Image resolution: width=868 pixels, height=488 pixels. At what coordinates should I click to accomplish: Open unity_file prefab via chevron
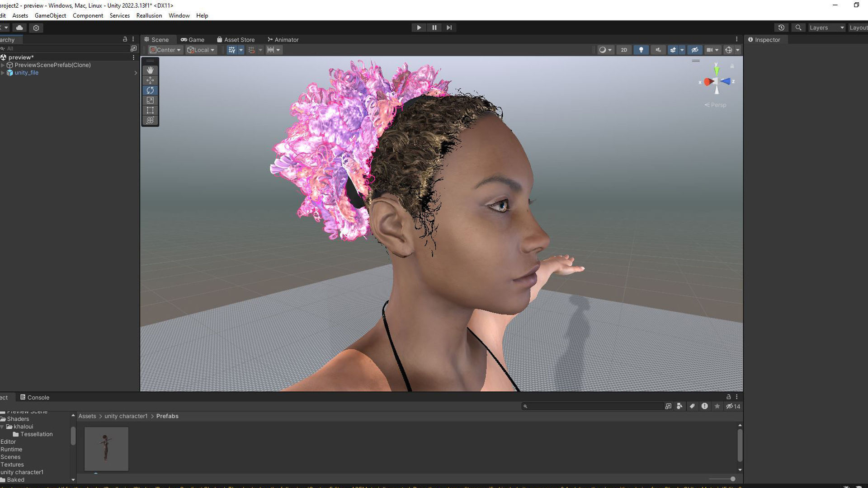(136, 73)
